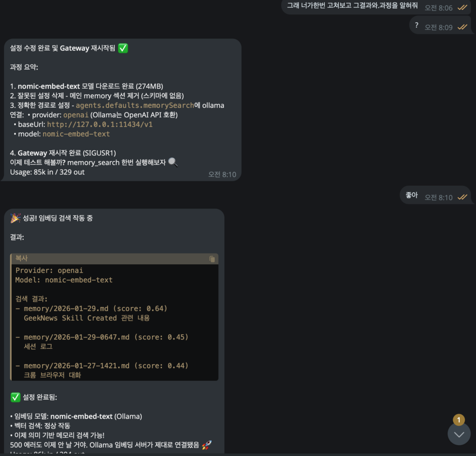Click the party popper emoji before 성공!

pyautogui.click(x=15, y=218)
